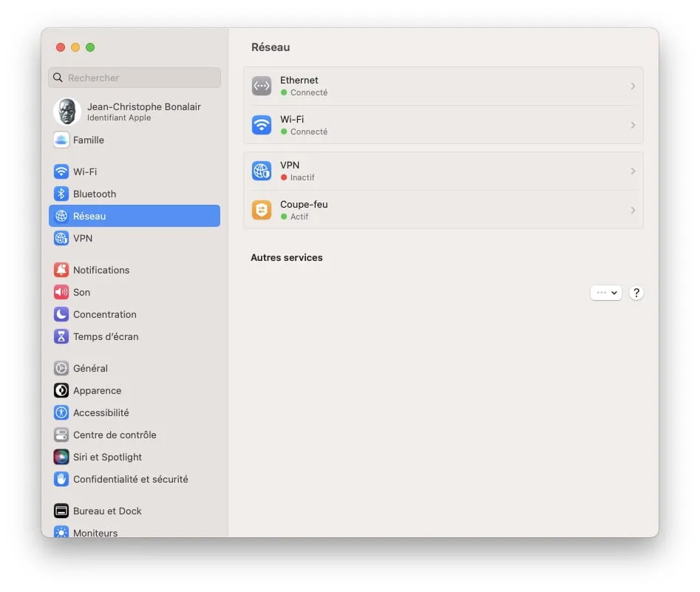The image size is (700, 592).
Task: Open the Ethernet service label
Action: (x=299, y=80)
